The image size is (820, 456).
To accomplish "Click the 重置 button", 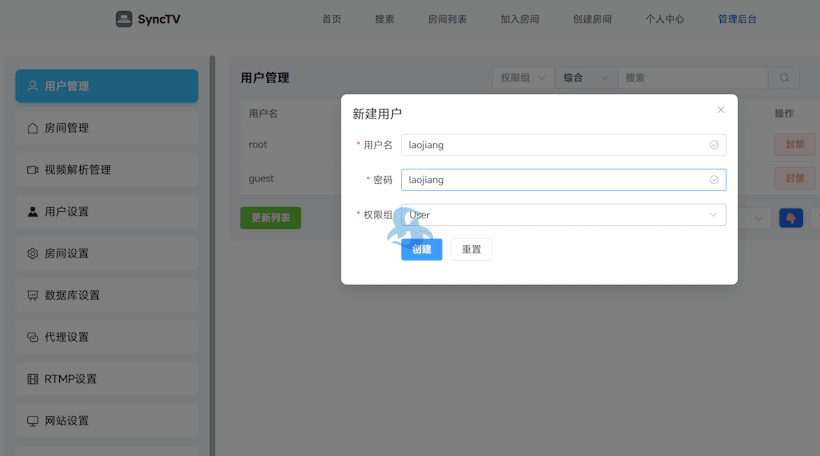I will [x=471, y=249].
